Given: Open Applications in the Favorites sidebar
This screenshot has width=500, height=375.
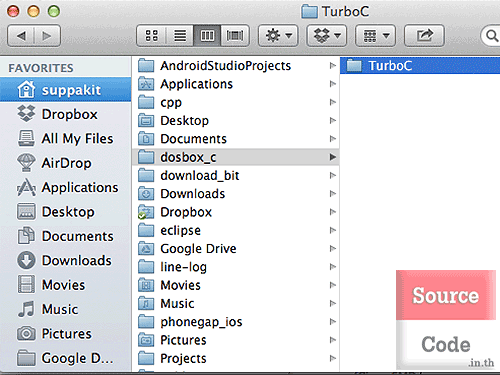Looking at the screenshot, I should pos(66,187).
